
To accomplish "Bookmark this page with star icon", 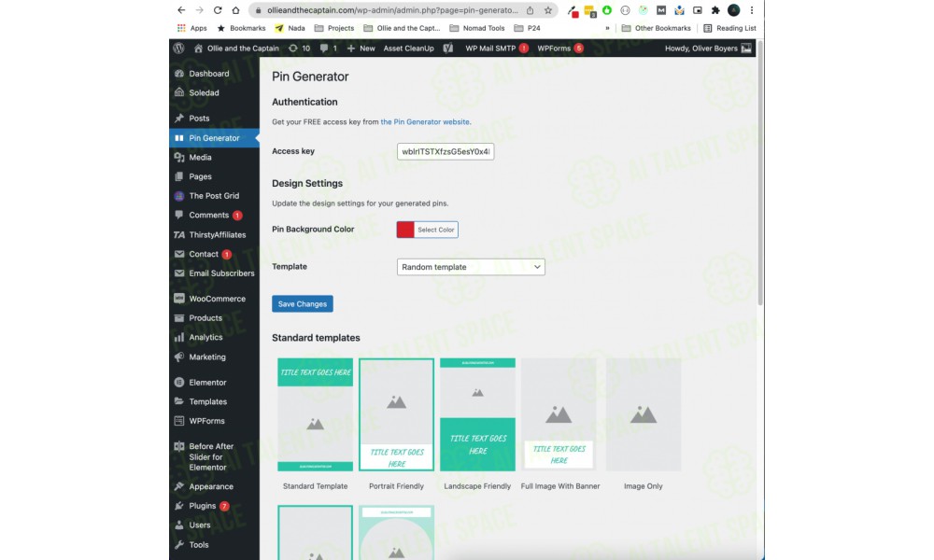I will coord(548,10).
